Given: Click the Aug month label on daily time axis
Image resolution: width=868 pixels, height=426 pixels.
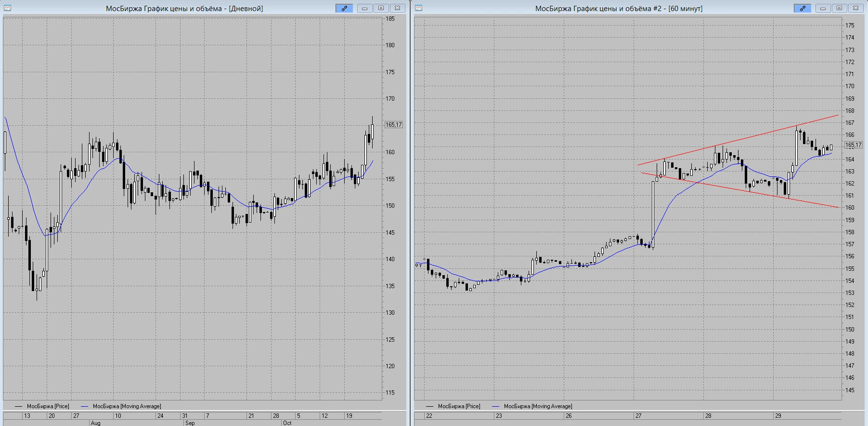Looking at the screenshot, I should click(95, 423).
